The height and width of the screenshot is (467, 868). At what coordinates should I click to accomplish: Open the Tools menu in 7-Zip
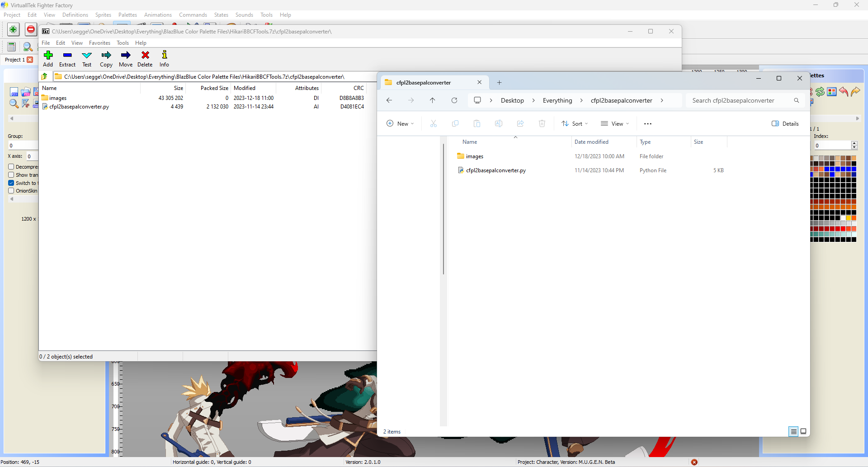click(x=123, y=43)
